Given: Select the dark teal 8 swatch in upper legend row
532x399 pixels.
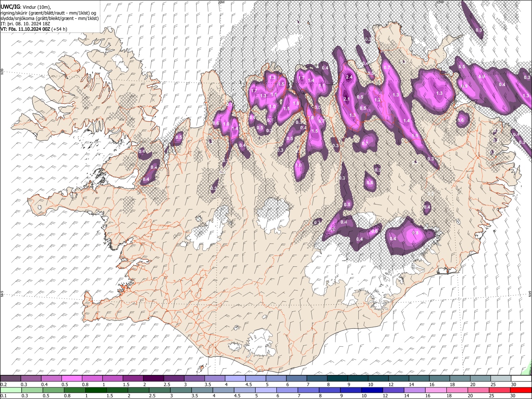Looking at the screenshot, I should [x=337, y=379].
